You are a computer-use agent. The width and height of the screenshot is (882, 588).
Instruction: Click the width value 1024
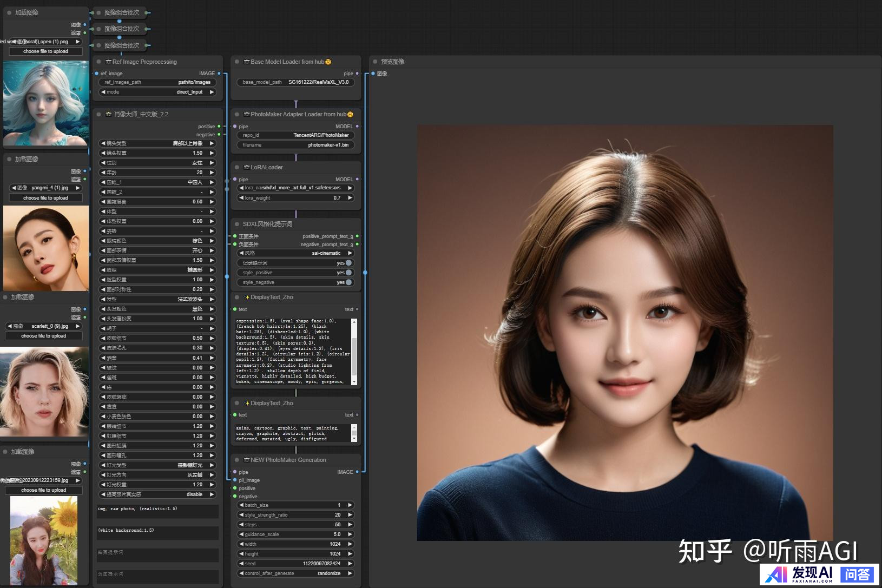coord(335,544)
